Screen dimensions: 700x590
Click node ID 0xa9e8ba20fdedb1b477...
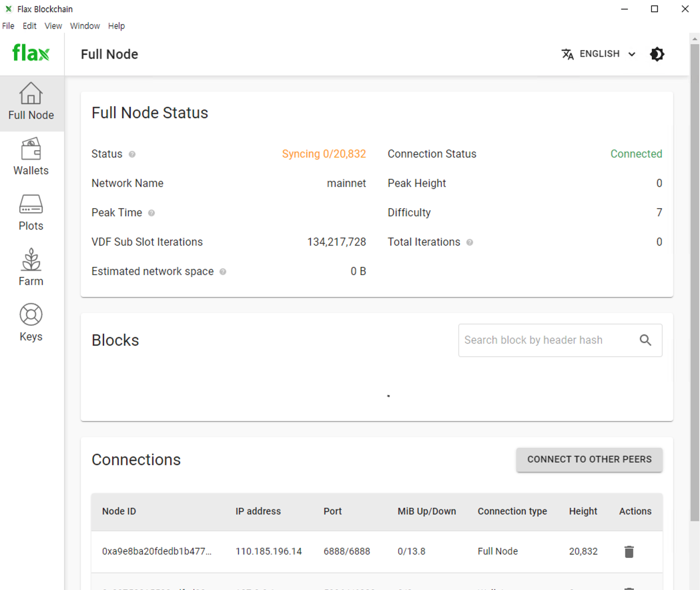157,551
